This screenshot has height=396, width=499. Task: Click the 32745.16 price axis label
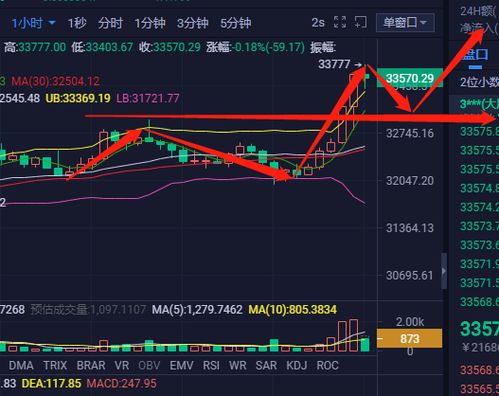(410, 133)
